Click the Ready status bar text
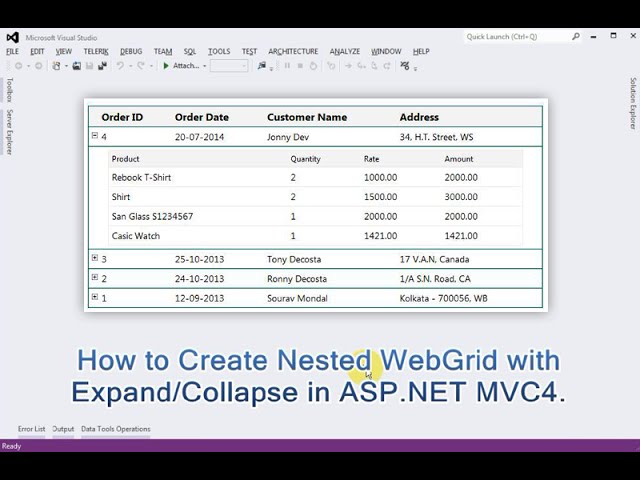This screenshot has height=480, width=640. point(11,446)
